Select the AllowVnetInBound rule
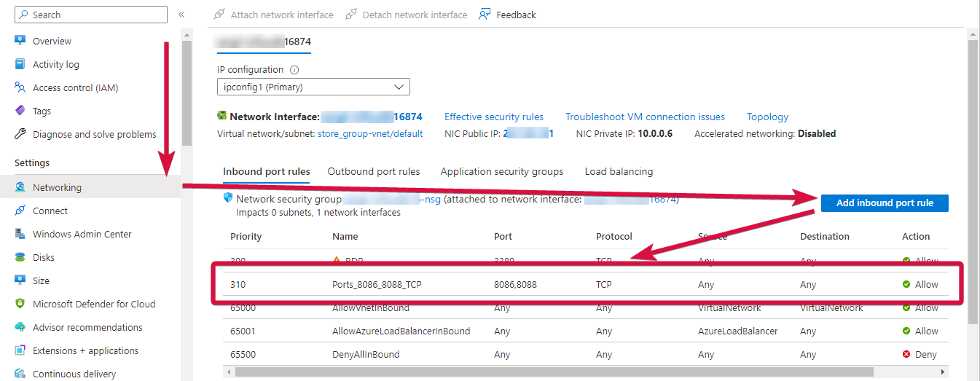The height and width of the screenshot is (381, 980). coord(371,308)
